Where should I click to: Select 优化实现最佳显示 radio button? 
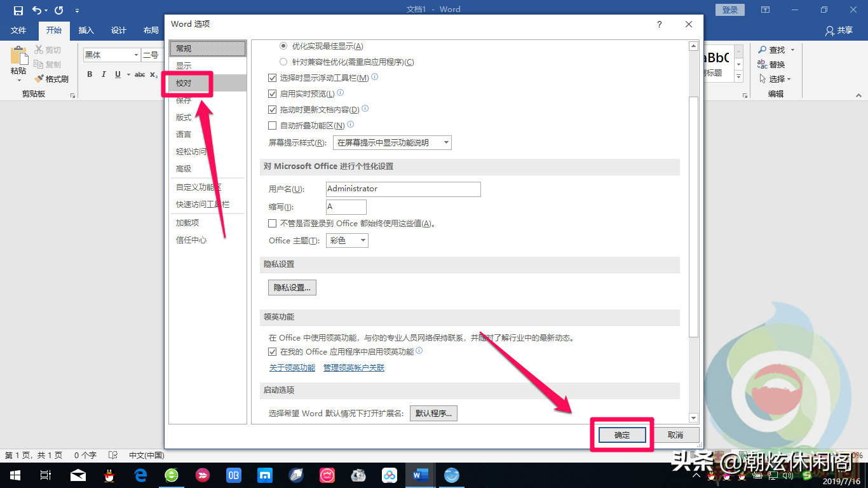coord(283,46)
